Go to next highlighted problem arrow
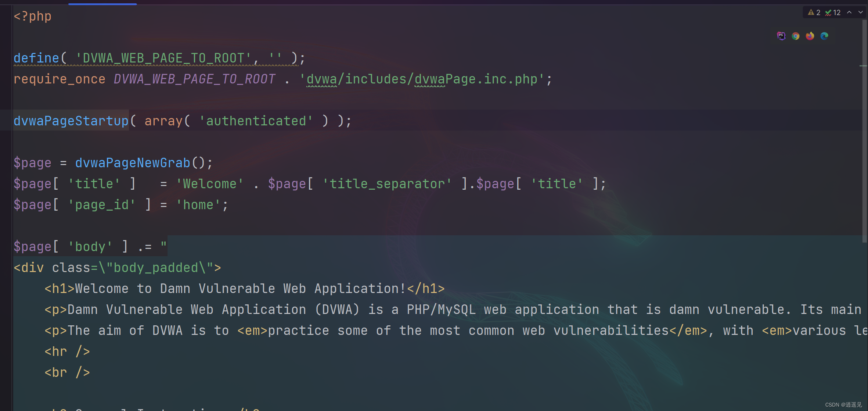868x411 pixels. pos(861,12)
